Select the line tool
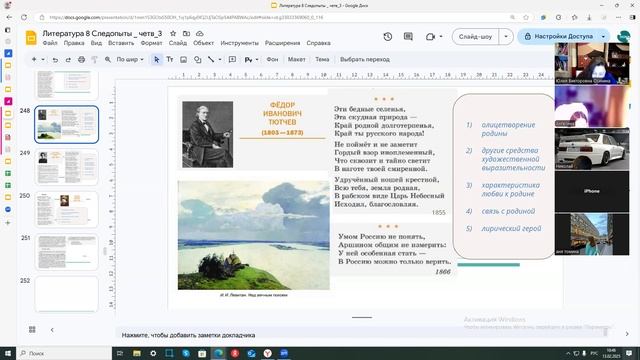The image size is (640, 360). [x=211, y=60]
